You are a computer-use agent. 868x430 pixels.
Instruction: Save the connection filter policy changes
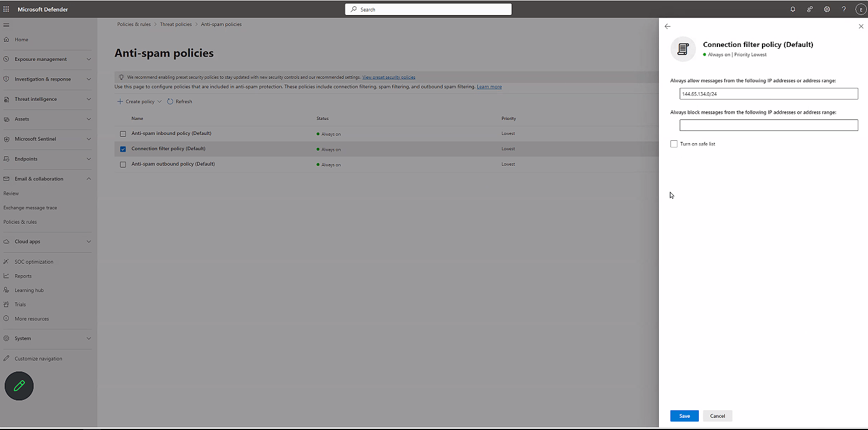pos(684,416)
